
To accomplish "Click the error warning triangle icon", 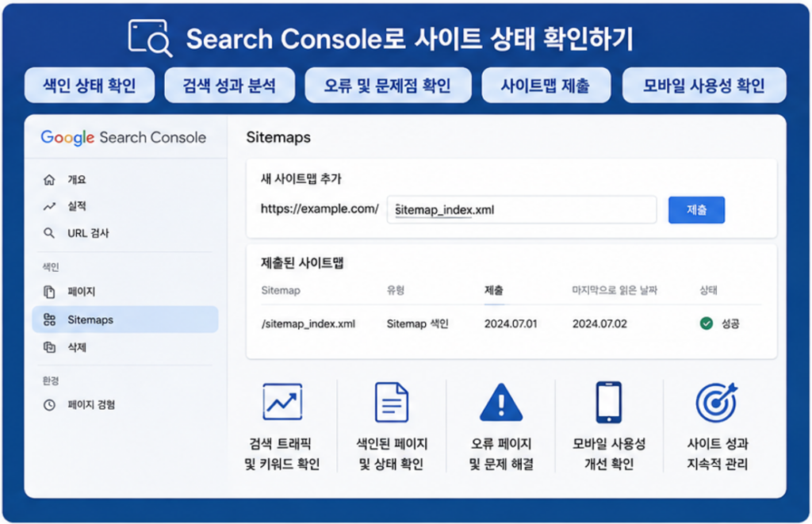I will click(501, 403).
